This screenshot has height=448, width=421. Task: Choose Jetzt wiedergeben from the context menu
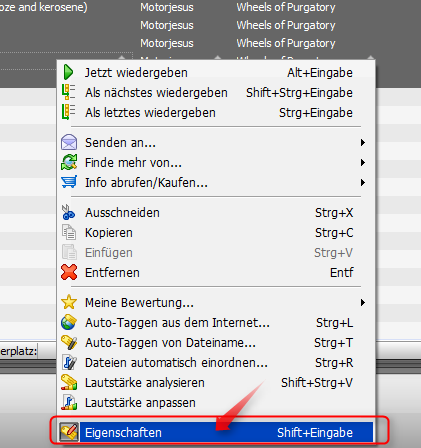pyautogui.click(x=216, y=72)
